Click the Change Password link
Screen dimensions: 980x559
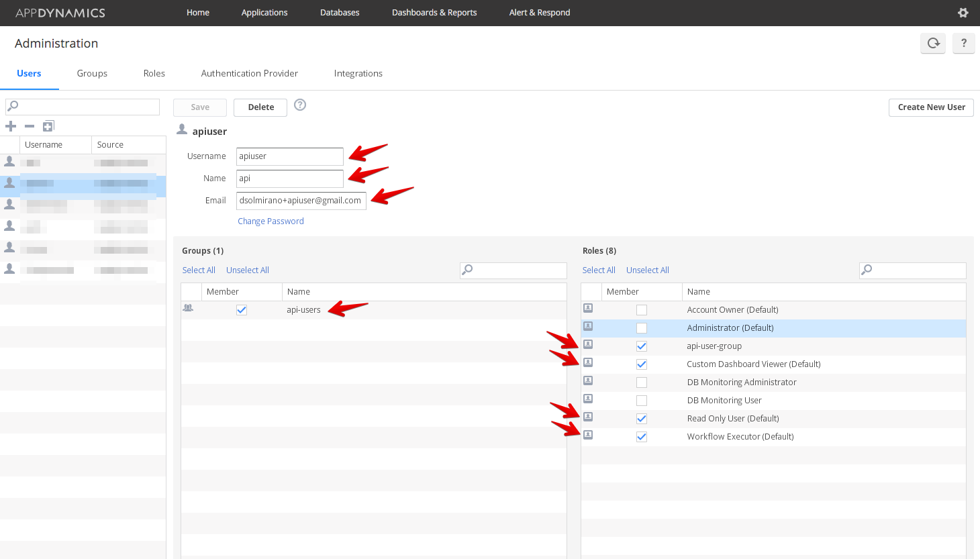tap(271, 221)
